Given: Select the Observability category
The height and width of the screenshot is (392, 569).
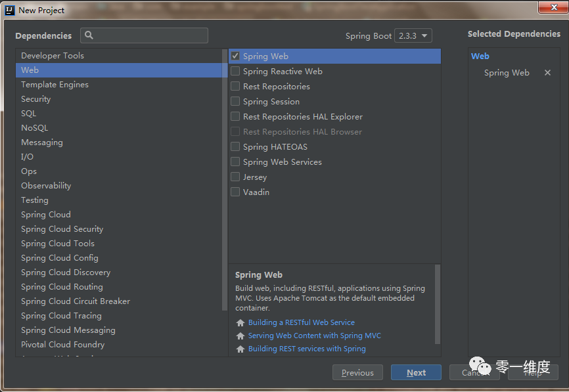Looking at the screenshot, I should click(x=119, y=186).
